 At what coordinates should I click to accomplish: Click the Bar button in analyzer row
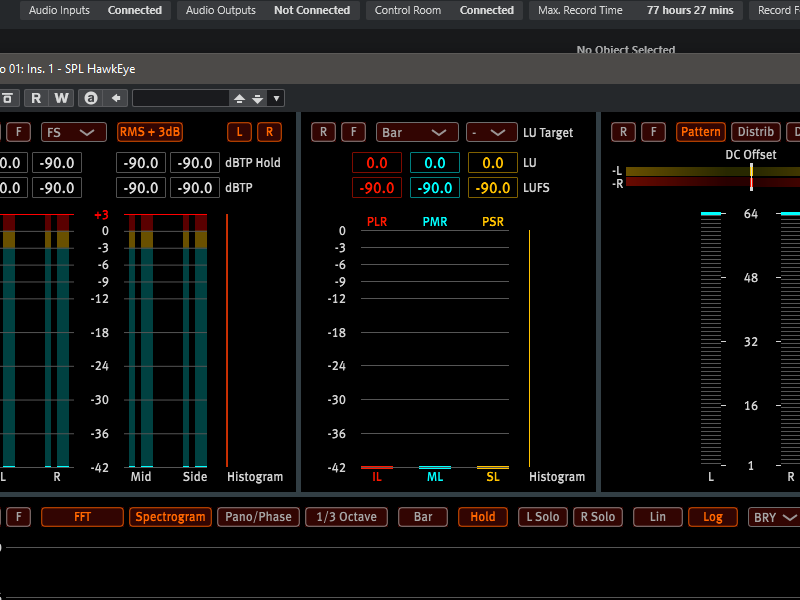pyautogui.click(x=423, y=517)
